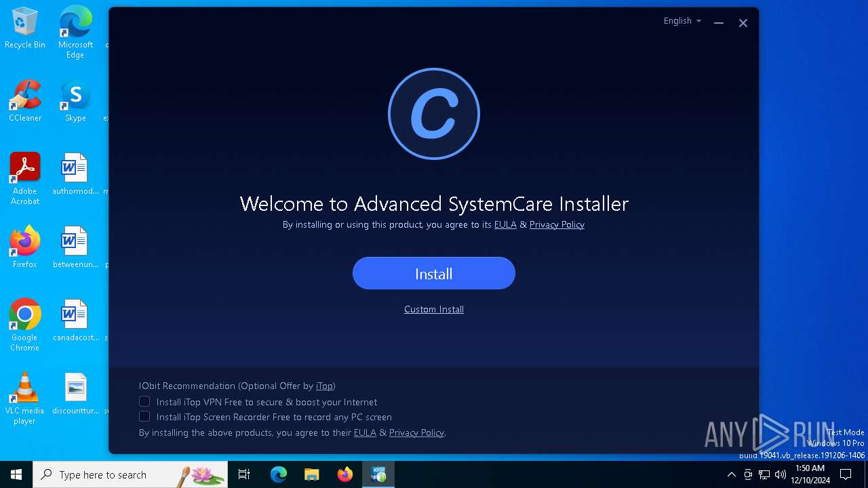Launch Firefox from the taskbar
868x488 pixels.
click(x=345, y=474)
